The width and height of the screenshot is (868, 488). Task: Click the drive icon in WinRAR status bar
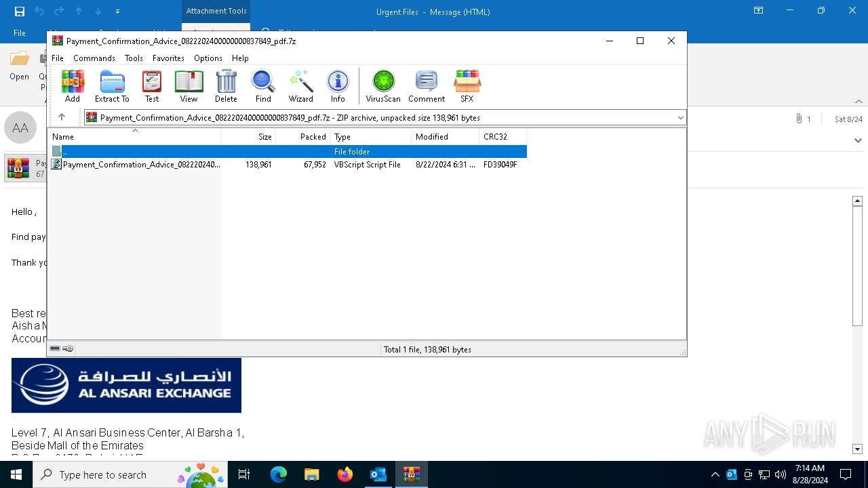[55, 348]
